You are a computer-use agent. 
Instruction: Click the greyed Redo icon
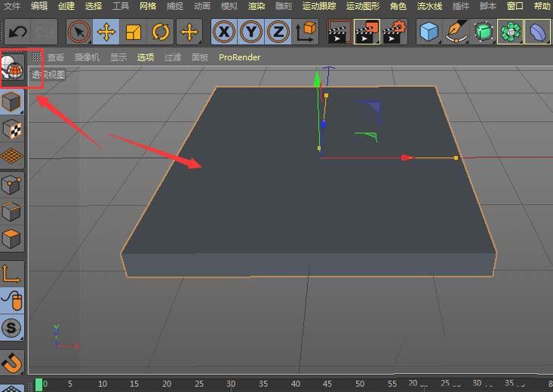pos(44,32)
